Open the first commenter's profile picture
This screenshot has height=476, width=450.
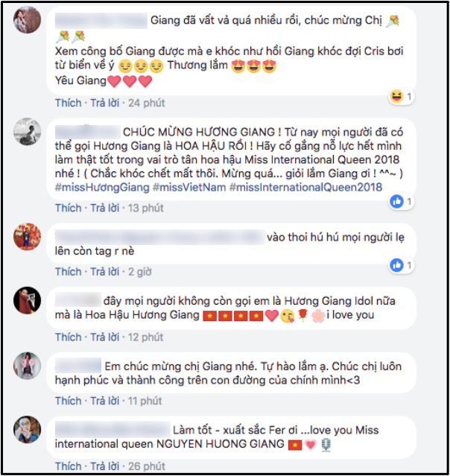pyautogui.click(x=27, y=19)
